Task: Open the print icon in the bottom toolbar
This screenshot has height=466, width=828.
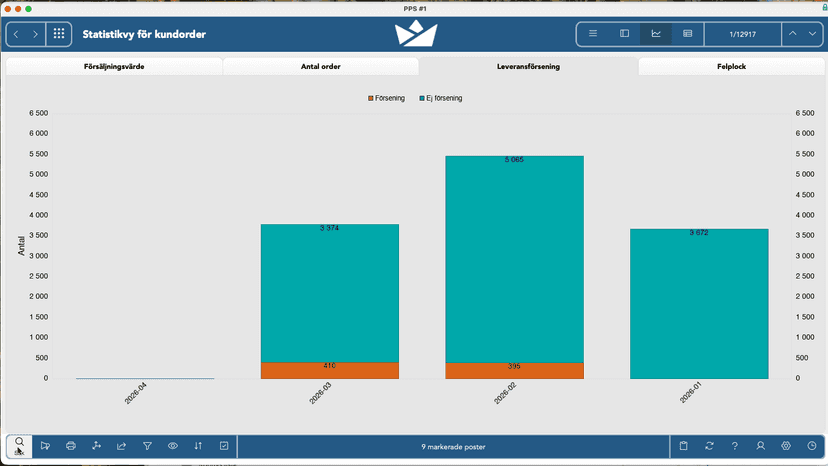Action: [x=71, y=446]
